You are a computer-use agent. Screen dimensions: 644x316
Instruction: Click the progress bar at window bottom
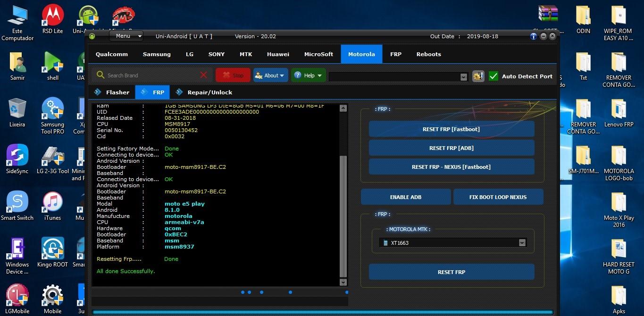(323, 312)
